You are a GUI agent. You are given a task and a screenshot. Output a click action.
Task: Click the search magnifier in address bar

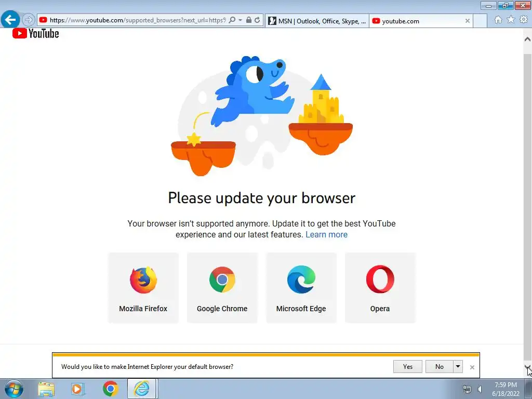232,20
